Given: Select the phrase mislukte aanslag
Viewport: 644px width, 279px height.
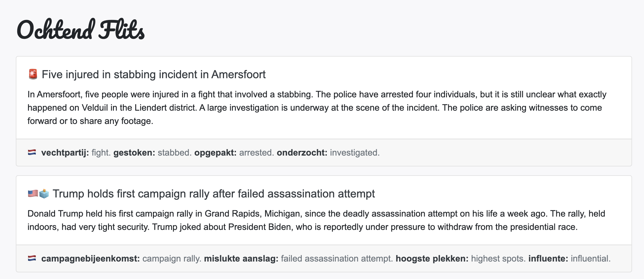Looking at the screenshot, I should [241, 258].
